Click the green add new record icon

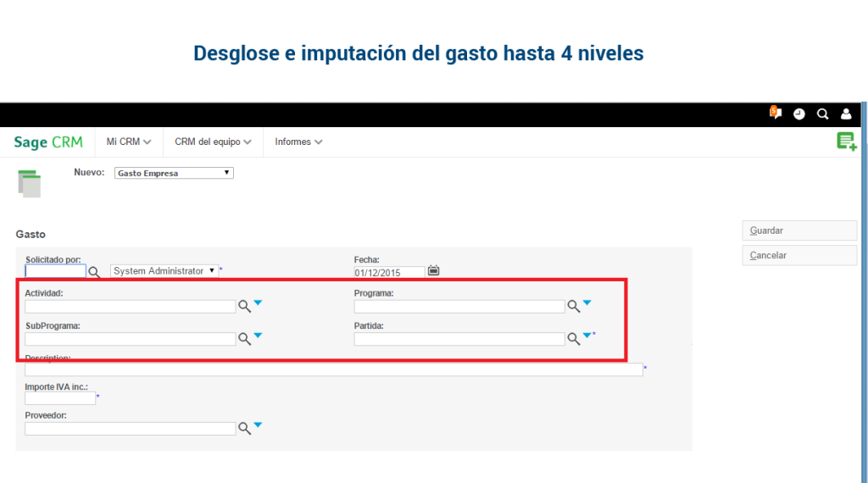coord(847,142)
